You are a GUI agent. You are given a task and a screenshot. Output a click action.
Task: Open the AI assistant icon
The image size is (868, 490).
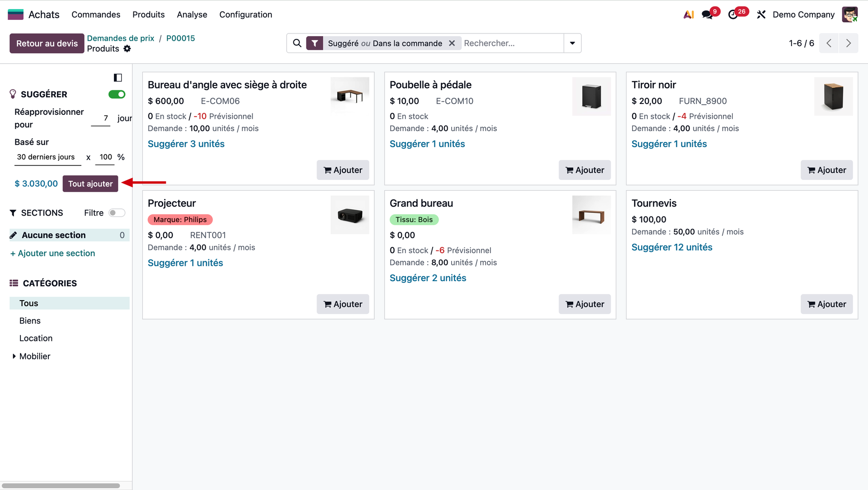click(x=689, y=14)
